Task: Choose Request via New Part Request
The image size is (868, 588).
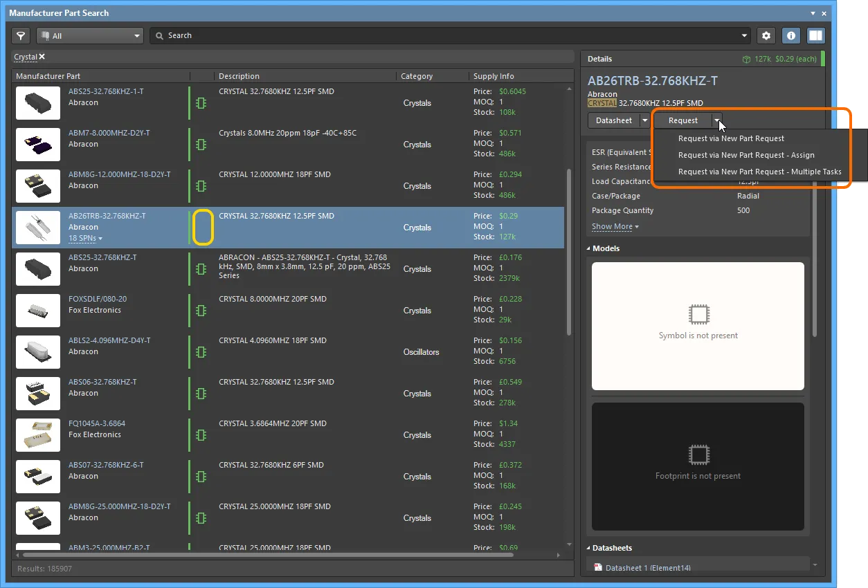Action: tap(731, 138)
